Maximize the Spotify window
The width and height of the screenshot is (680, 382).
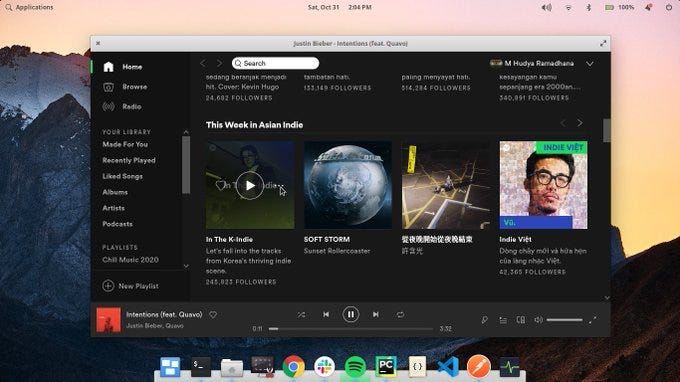point(603,43)
